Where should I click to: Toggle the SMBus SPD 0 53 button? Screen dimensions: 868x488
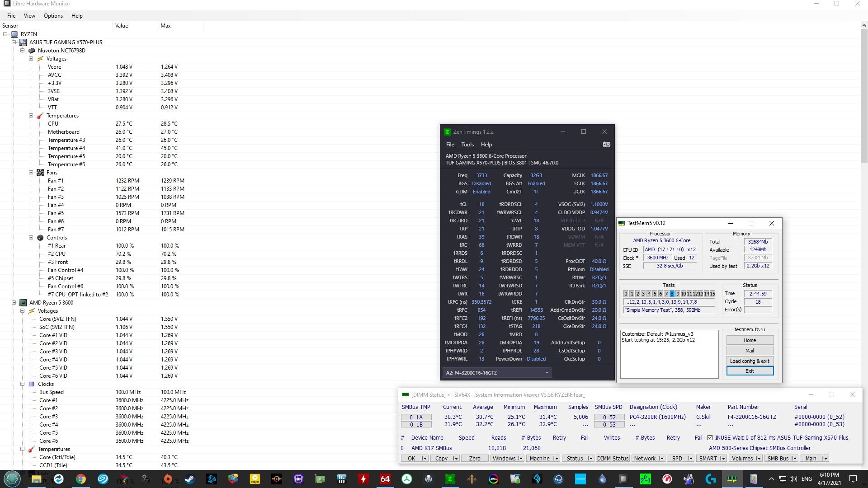609,425
